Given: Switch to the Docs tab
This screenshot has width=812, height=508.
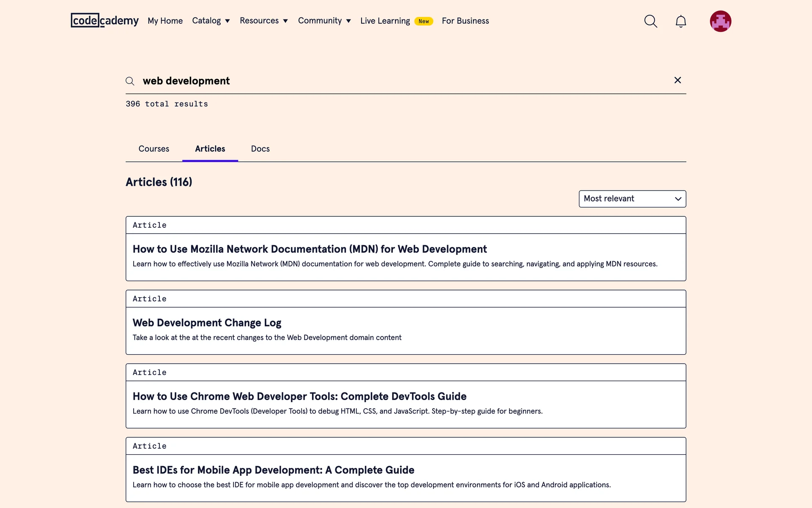Looking at the screenshot, I should click(x=260, y=149).
